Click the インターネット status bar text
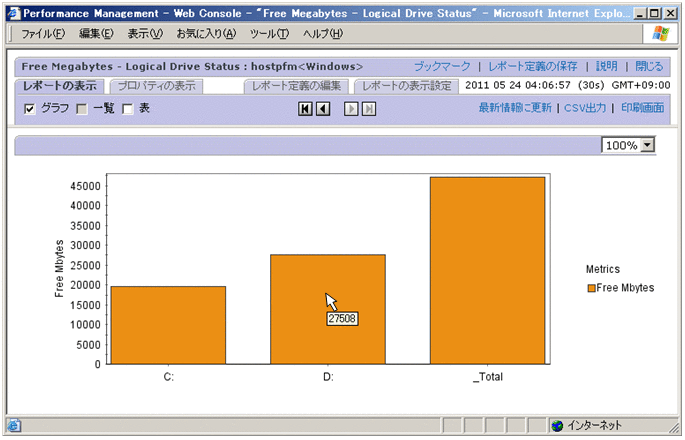The width and height of the screenshot is (685, 440). click(x=594, y=425)
